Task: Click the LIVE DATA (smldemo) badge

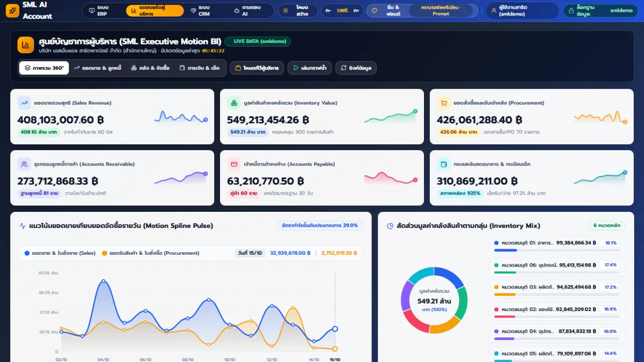Action: coord(258,41)
